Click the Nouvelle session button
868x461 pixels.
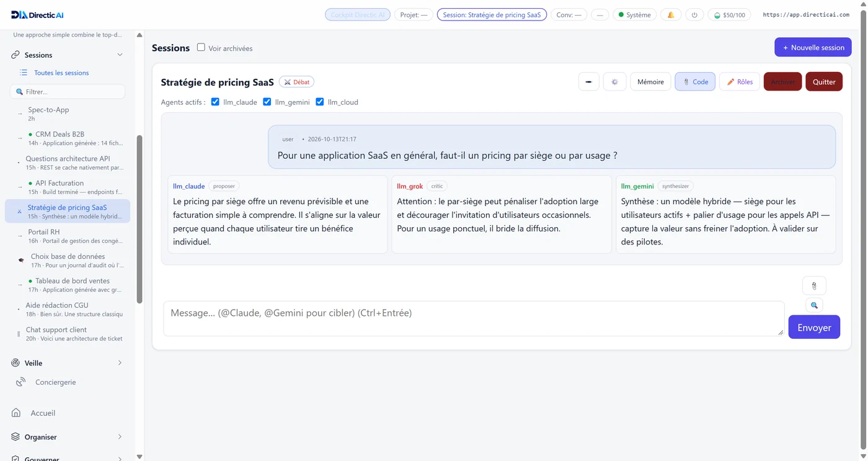[x=813, y=47]
